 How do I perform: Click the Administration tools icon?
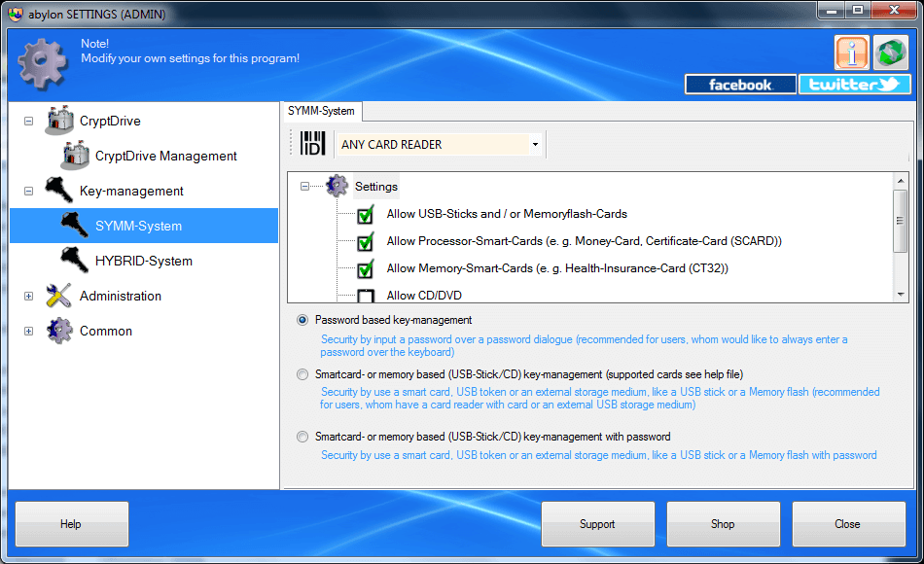(x=59, y=296)
